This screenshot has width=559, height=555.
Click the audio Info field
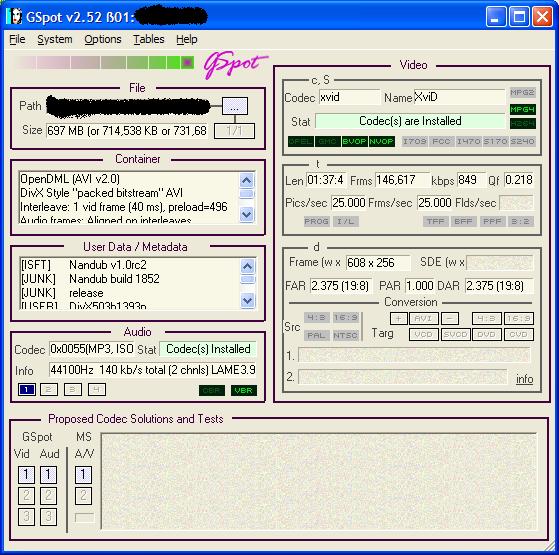[153, 370]
